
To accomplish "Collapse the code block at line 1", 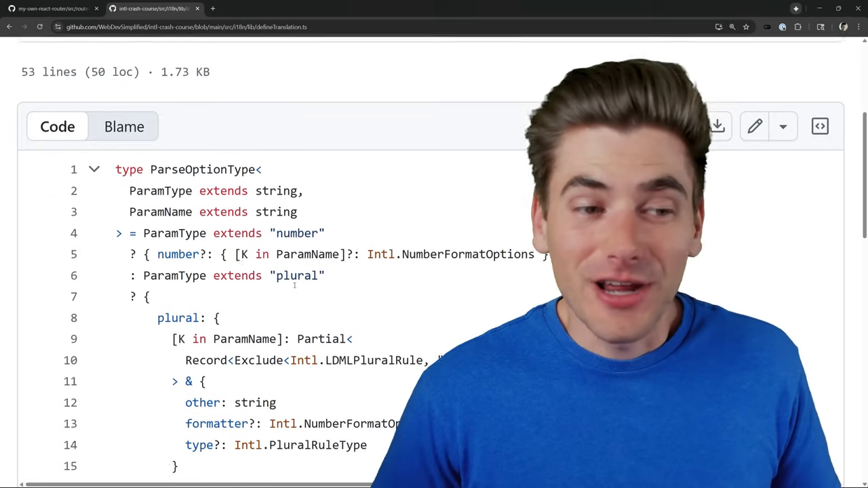I will point(94,169).
